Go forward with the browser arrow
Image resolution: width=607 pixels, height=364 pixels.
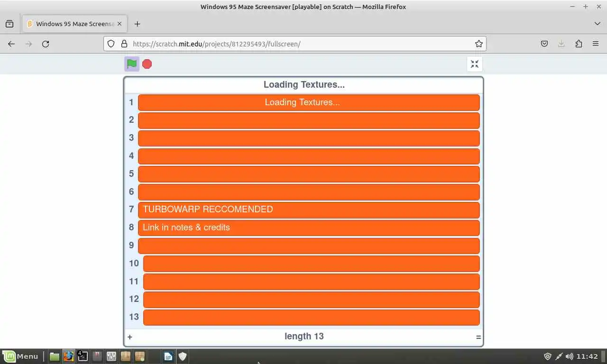tap(28, 44)
